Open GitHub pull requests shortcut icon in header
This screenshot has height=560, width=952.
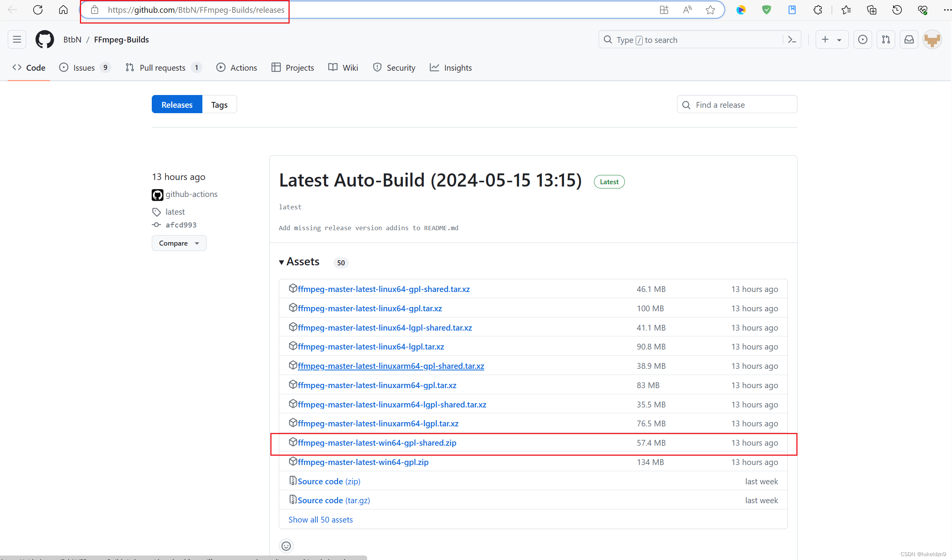[x=886, y=39]
